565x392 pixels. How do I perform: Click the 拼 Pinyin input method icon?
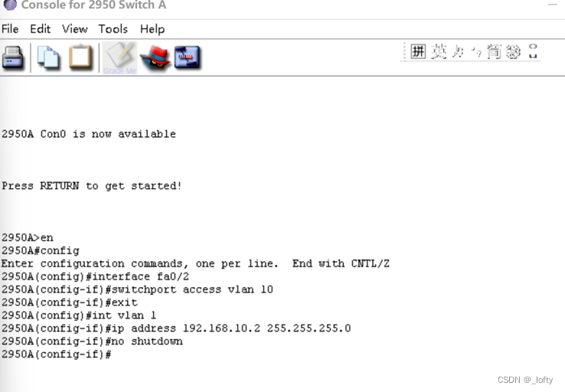pyautogui.click(x=418, y=52)
